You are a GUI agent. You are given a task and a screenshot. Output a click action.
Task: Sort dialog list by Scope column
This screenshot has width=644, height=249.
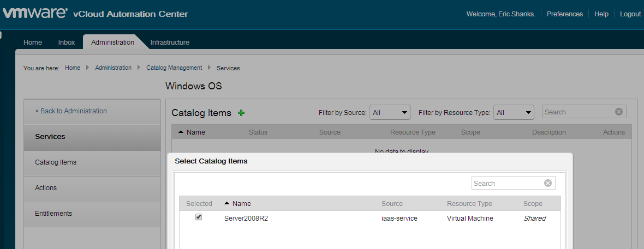[533, 203]
